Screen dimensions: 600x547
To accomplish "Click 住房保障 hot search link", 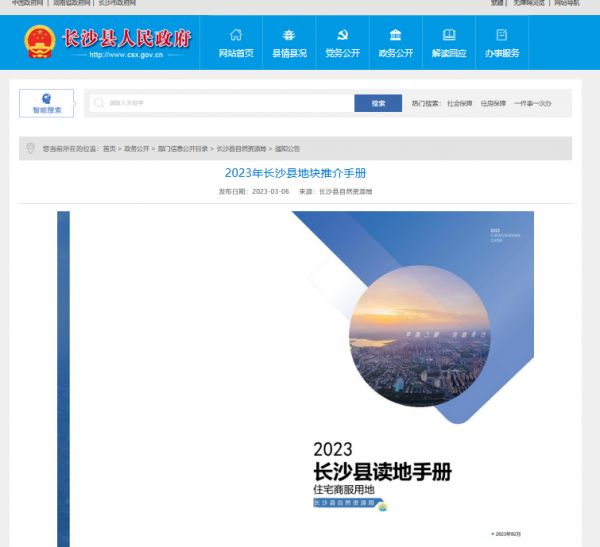I will [x=493, y=103].
